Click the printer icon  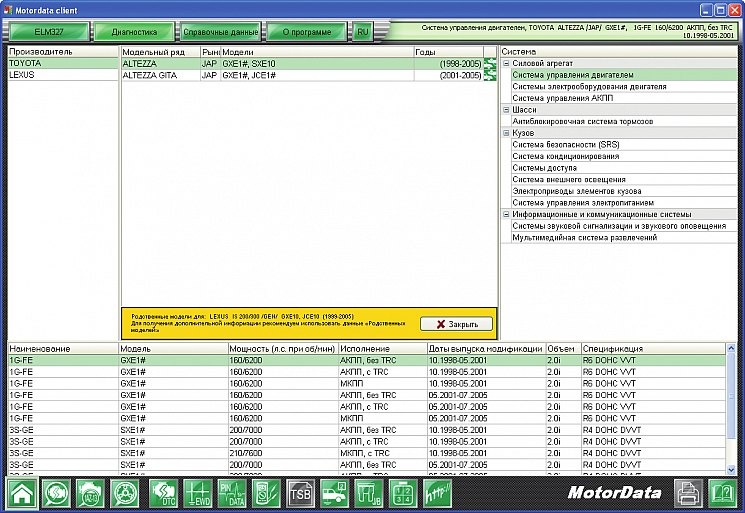[x=688, y=494]
